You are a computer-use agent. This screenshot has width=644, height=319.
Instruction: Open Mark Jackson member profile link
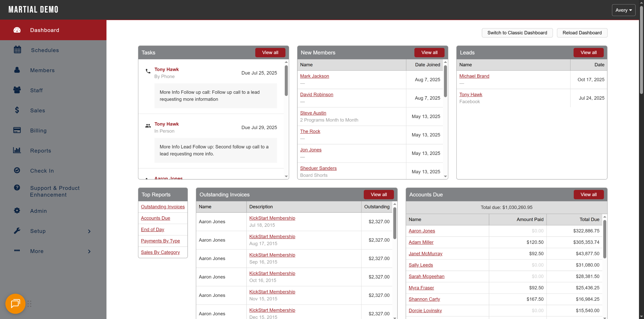point(314,76)
